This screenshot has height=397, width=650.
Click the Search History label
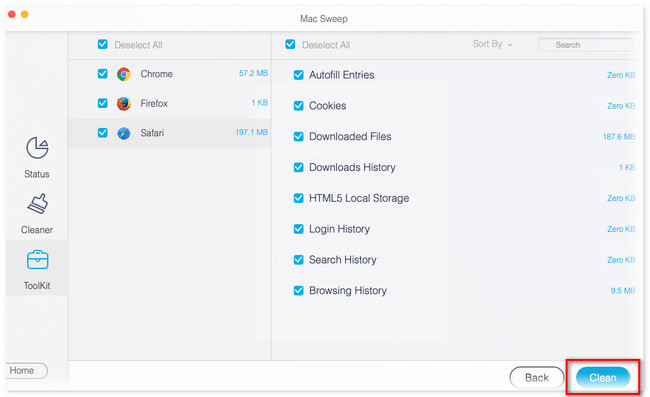click(x=342, y=260)
